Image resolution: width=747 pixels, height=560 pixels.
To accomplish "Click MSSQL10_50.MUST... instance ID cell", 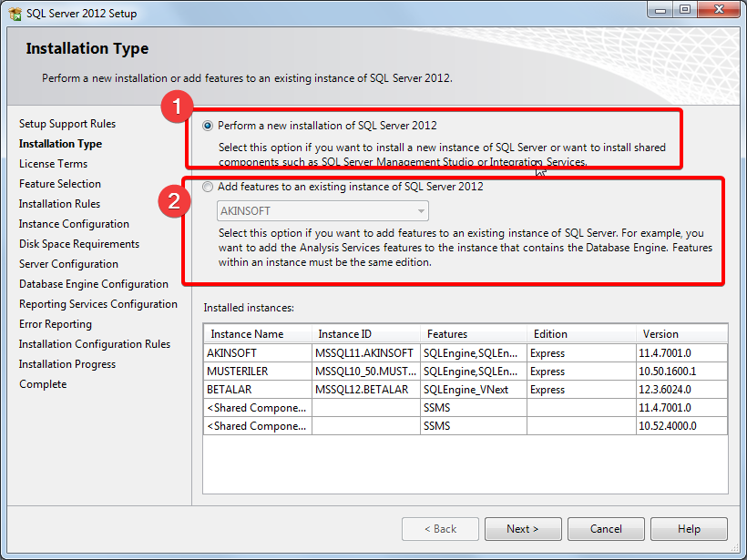I will tap(366, 372).
